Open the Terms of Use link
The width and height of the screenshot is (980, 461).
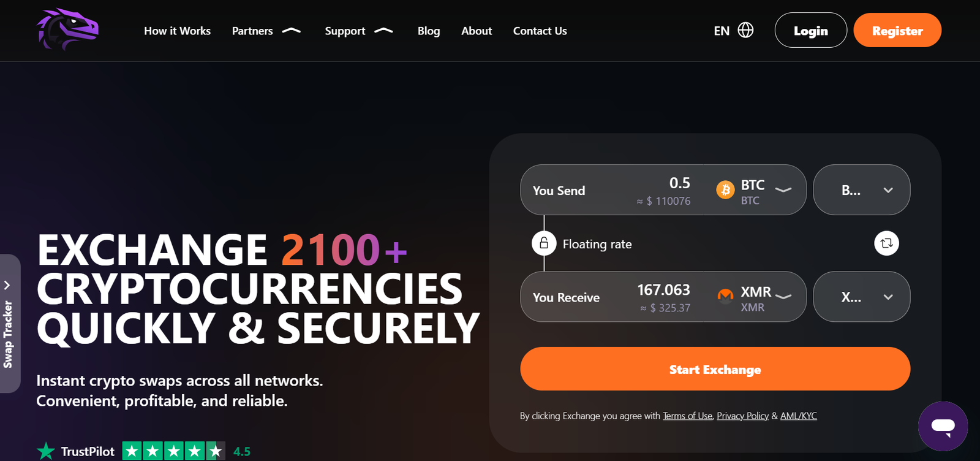687,416
